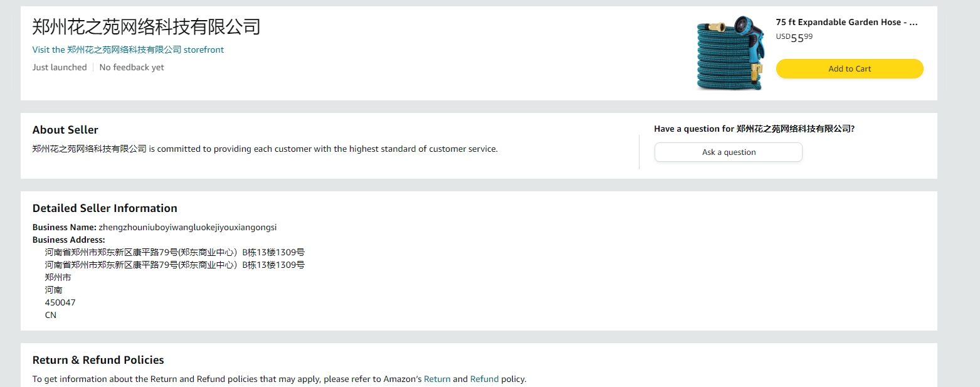
Task: Open the garden hose product thumbnail
Action: tap(730, 53)
